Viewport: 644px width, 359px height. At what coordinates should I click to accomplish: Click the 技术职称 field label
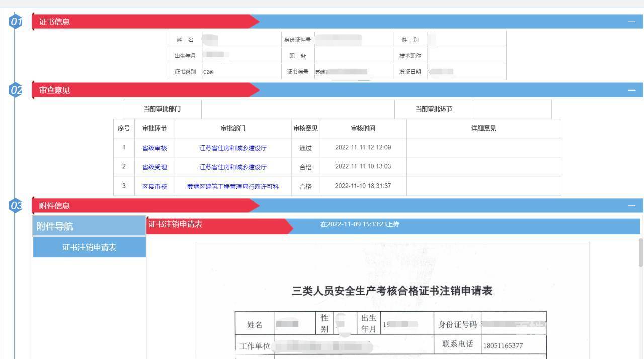tap(411, 56)
